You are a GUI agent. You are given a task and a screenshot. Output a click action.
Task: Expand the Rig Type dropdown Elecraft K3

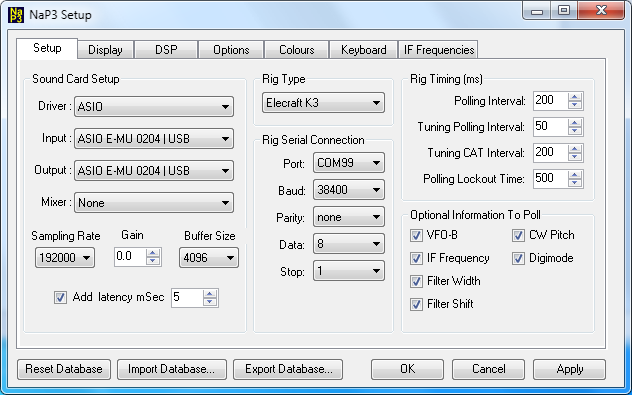click(x=323, y=103)
